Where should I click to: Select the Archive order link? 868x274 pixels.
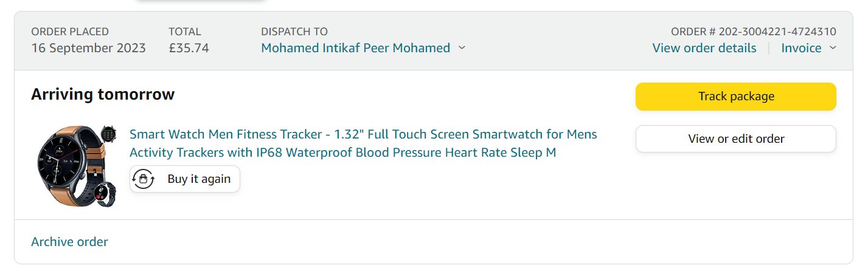coord(69,242)
